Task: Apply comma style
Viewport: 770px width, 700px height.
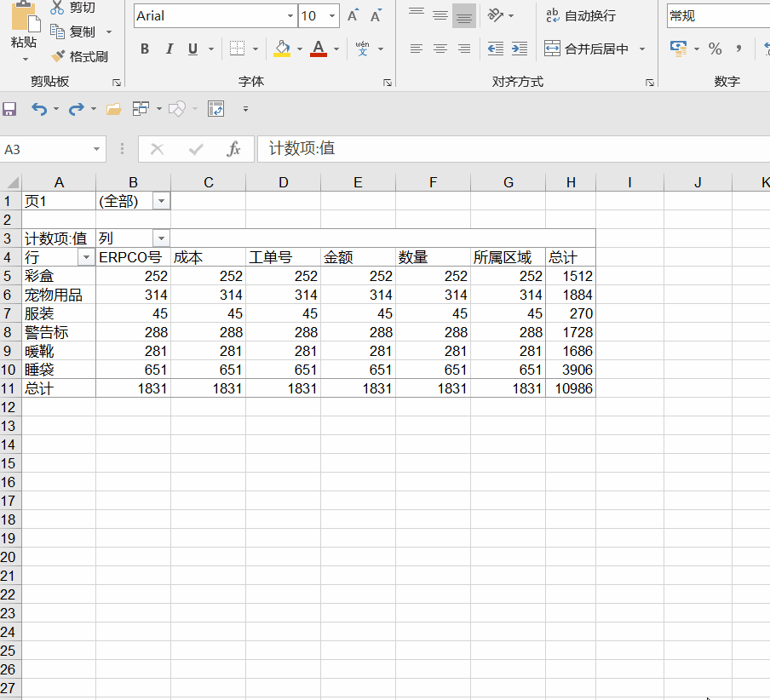Action: tap(738, 49)
